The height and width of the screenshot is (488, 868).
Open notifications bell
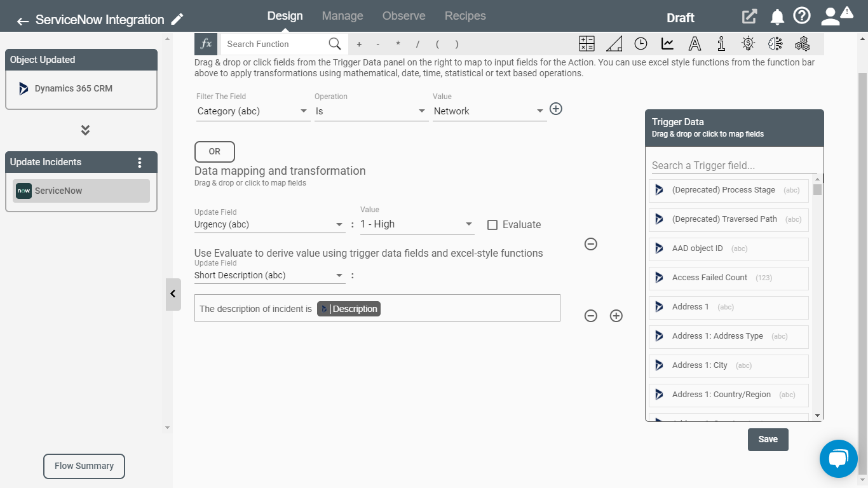tap(777, 17)
